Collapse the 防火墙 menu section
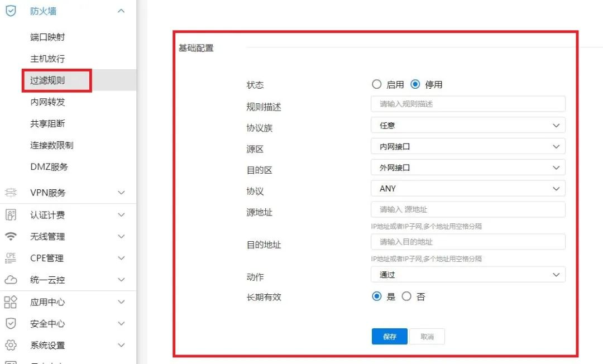The height and width of the screenshot is (364, 603). click(x=121, y=10)
